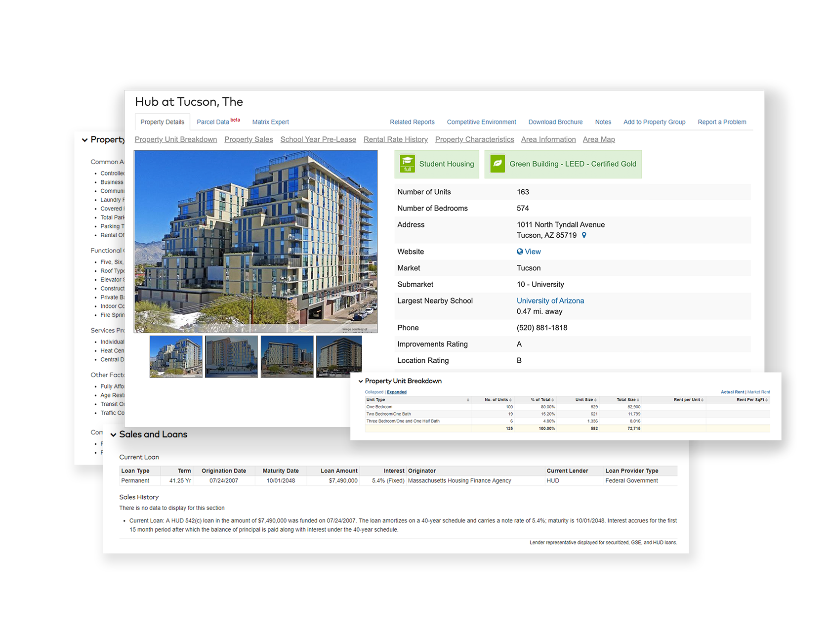The height and width of the screenshot is (644, 829).
Task: Open the Rental Rate History section link
Action: [x=395, y=139]
